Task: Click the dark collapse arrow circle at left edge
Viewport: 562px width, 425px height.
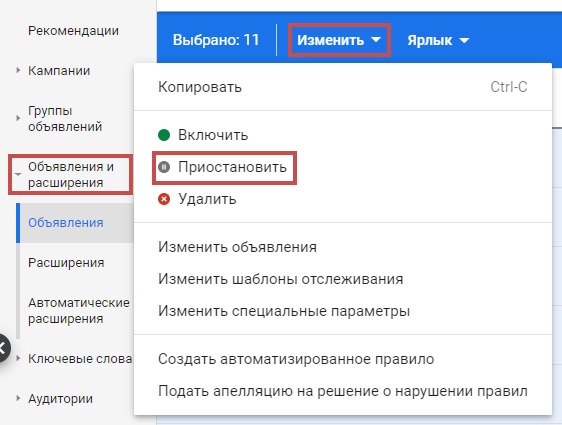Action: click(x=3, y=348)
